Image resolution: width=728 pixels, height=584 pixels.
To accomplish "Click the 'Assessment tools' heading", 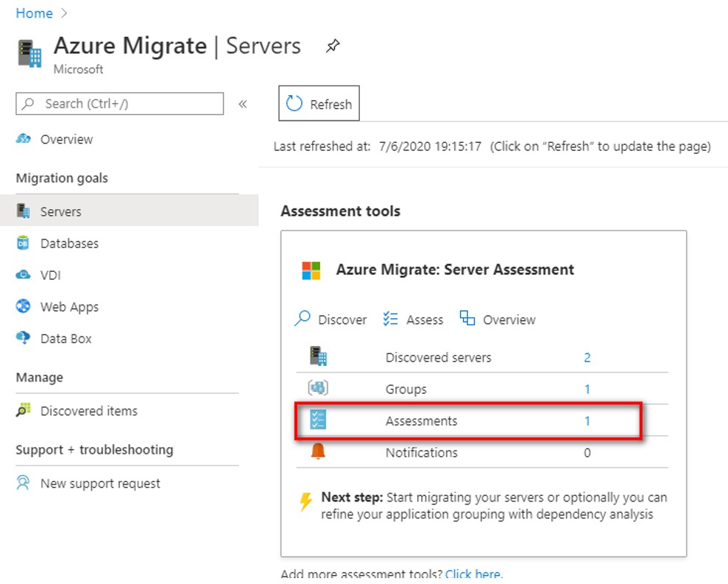I will click(x=340, y=211).
